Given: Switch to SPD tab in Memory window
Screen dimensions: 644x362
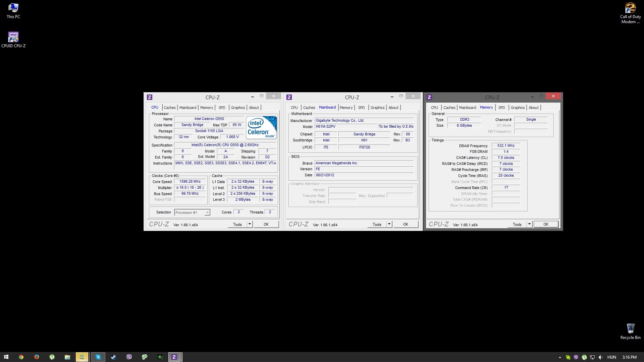Looking at the screenshot, I should pyautogui.click(x=501, y=108).
